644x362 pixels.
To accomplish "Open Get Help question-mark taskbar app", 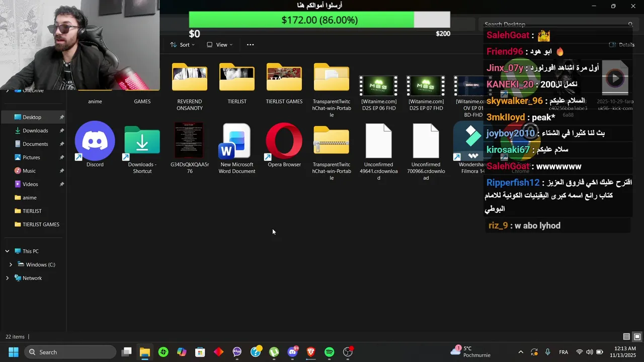I will click(x=256, y=352).
